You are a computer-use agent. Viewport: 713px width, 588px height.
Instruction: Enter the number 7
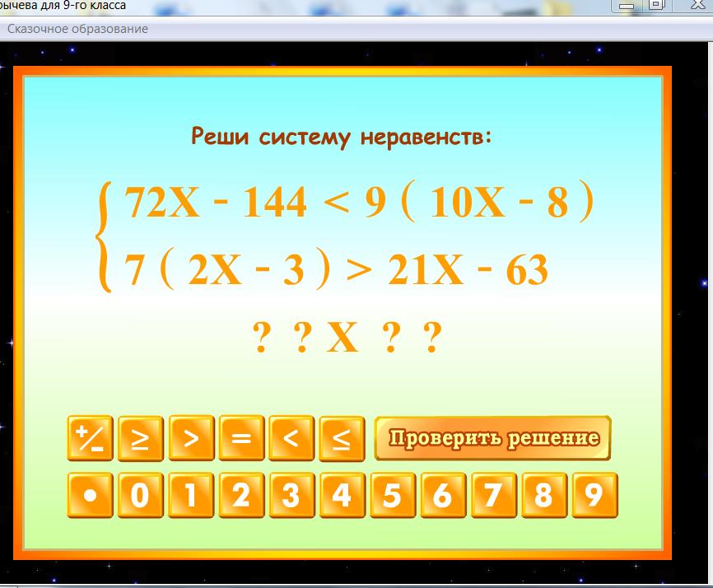coord(494,495)
